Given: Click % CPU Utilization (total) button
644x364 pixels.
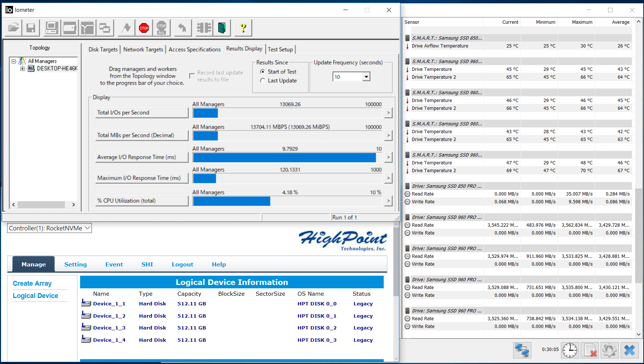Looking at the screenshot, I should tap(142, 201).
